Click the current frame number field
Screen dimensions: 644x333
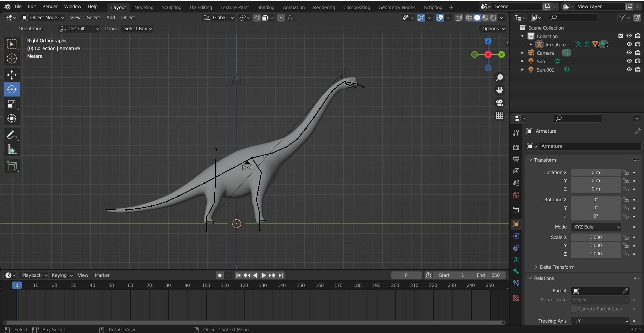406,275
